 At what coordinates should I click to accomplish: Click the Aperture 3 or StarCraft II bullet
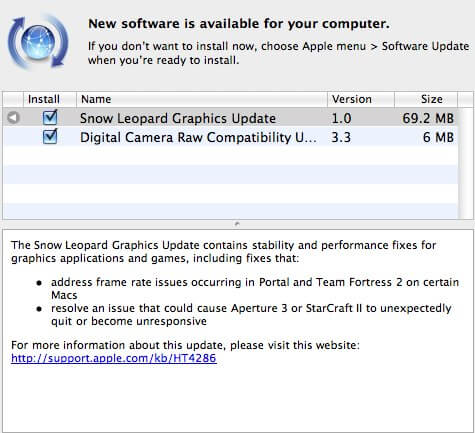(251, 314)
